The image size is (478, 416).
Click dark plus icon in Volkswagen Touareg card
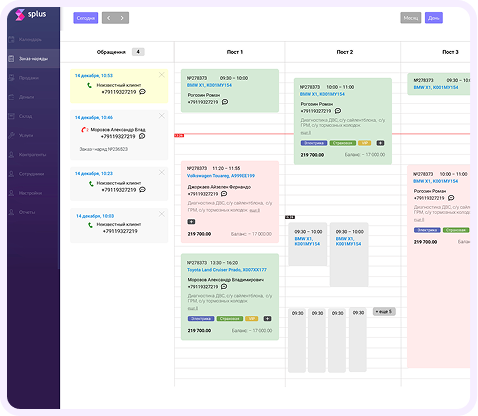coord(191,222)
